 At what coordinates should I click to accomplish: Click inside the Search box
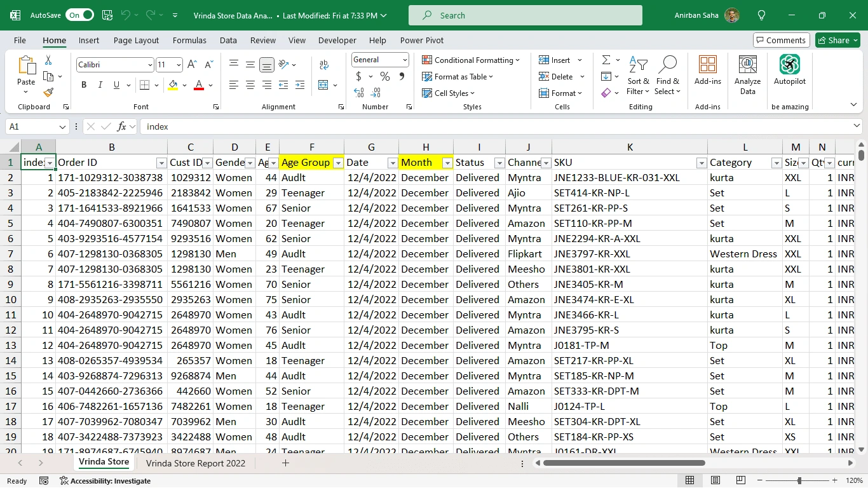(x=525, y=15)
